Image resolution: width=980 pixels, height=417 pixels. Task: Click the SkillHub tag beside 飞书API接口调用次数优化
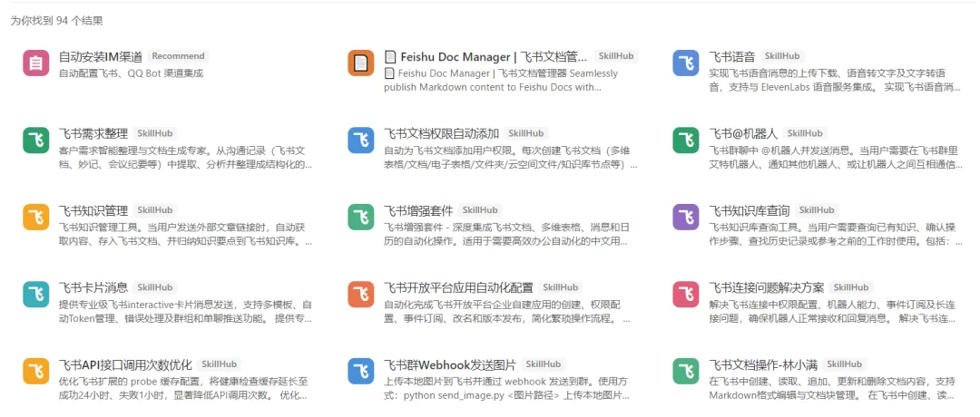(220, 364)
